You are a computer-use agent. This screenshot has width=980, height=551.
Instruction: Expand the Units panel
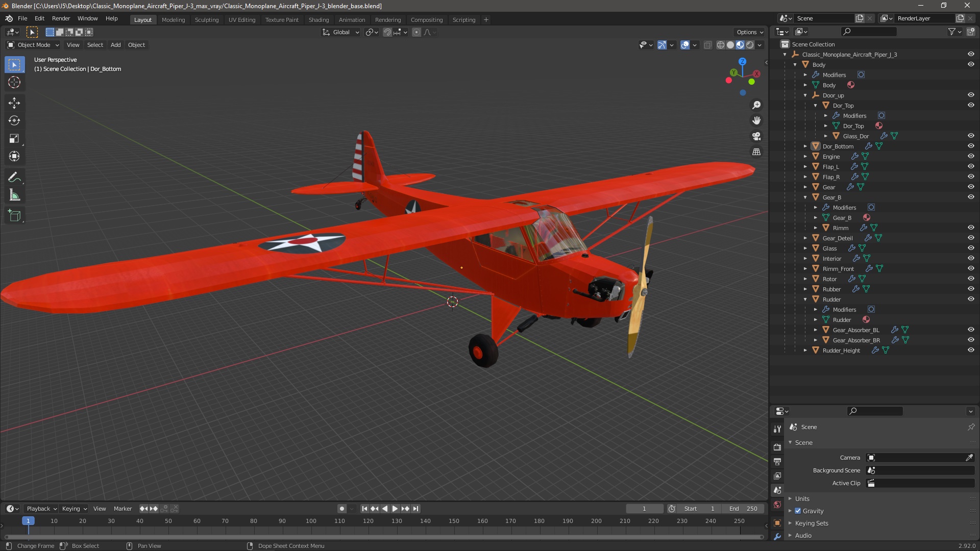point(802,498)
